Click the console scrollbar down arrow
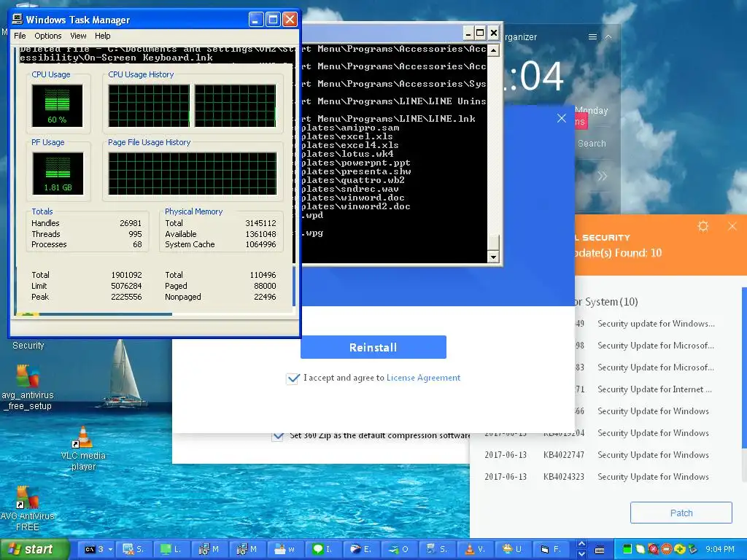 494,257
